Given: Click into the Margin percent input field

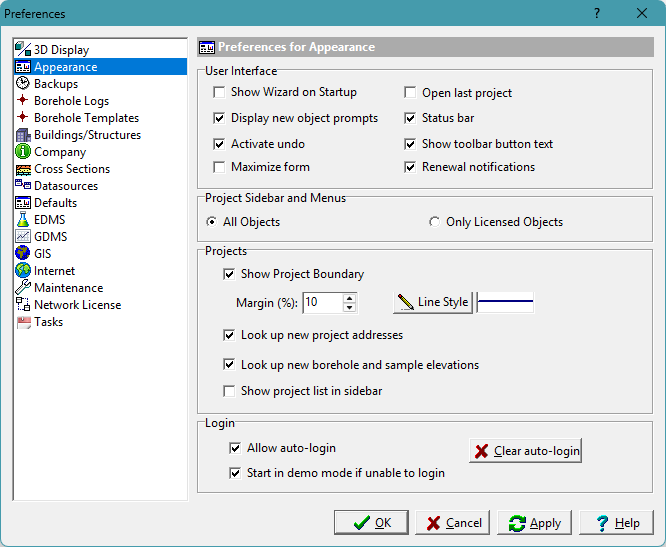Looking at the screenshot, I should coord(321,302).
